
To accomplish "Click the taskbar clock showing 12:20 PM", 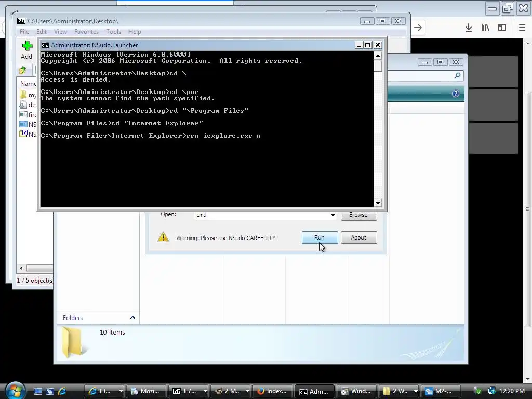I will [x=512, y=391].
